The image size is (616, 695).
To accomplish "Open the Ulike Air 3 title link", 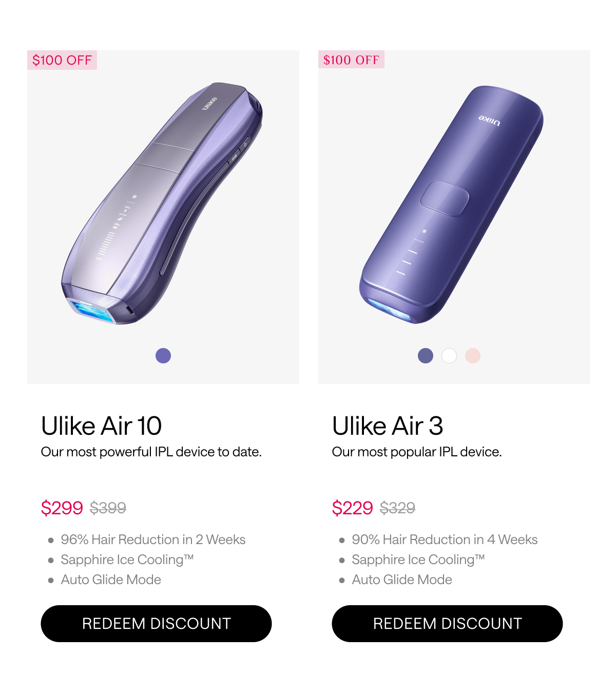I will click(388, 426).
